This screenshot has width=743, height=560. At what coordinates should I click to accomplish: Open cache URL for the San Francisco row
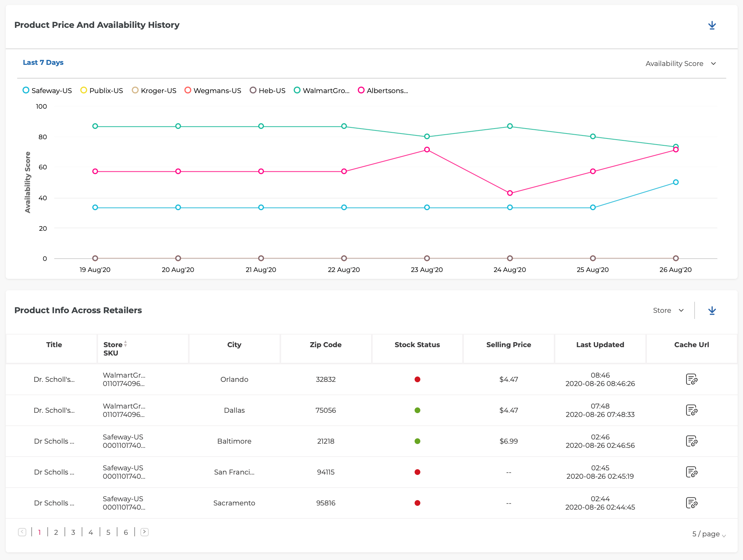pos(691,472)
